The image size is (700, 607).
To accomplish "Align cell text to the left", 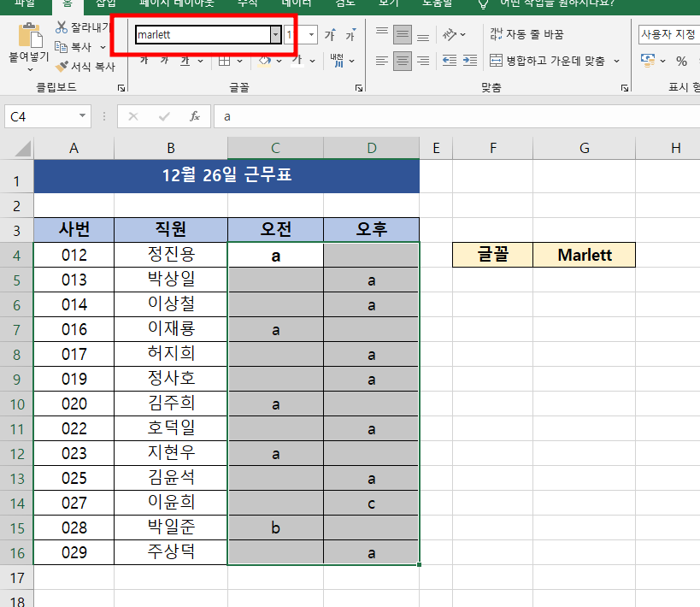I will [382, 61].
